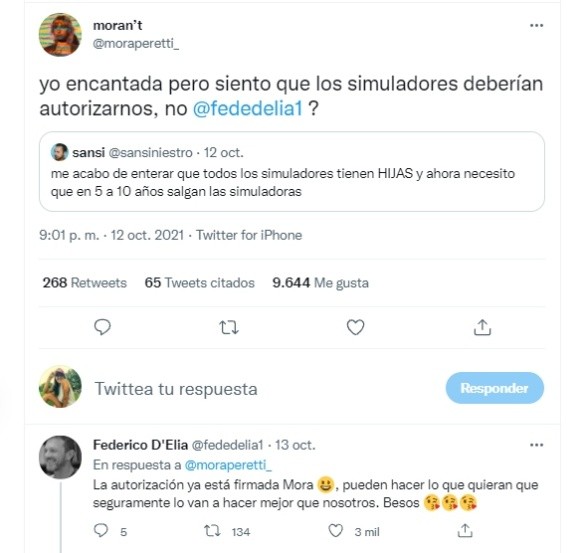Screen dimensions: 583x553
Task: Retweet the main tweet by moran't
Action: pos(229,328)
